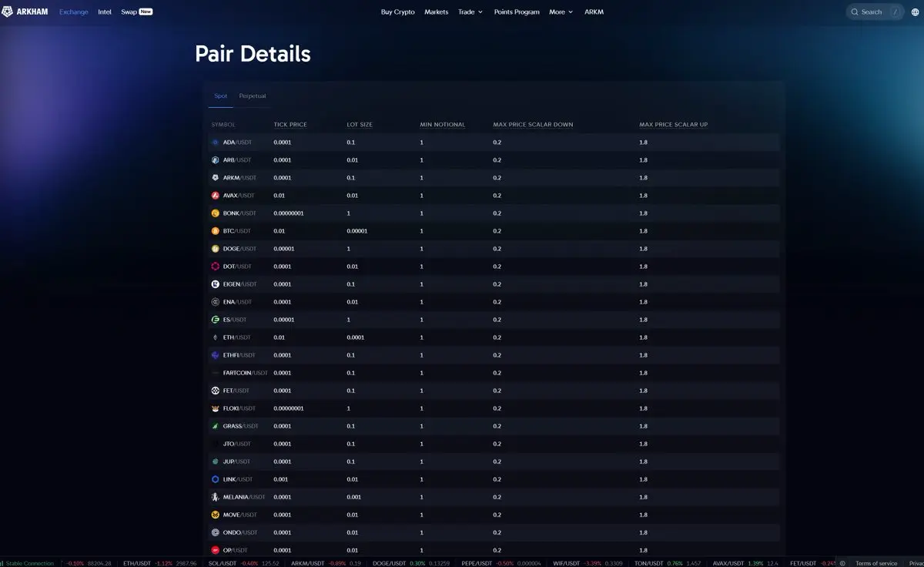Click the Min Notional column header
The height and width of the screenshot is (567, 924).
(443, 125)
